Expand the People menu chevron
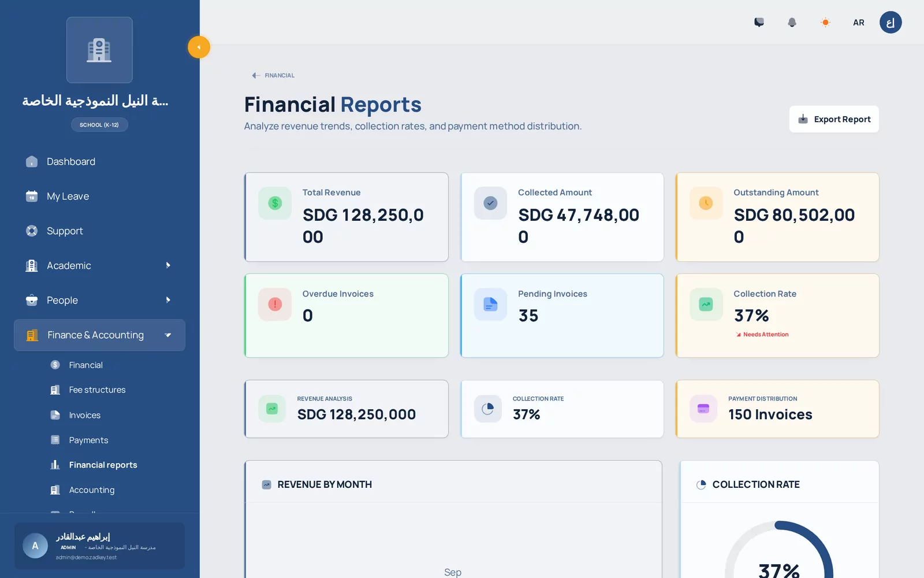This screenshot has height=578, width=924. coord(168,300)
